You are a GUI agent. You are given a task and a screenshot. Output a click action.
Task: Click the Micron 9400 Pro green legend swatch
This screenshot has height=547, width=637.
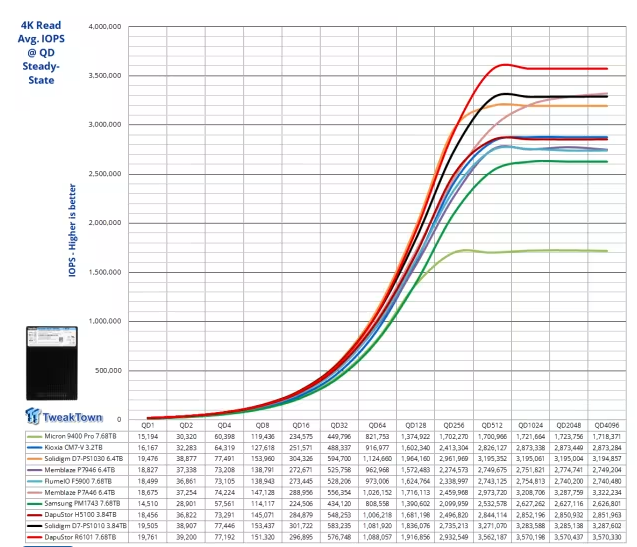click(35, 437)
